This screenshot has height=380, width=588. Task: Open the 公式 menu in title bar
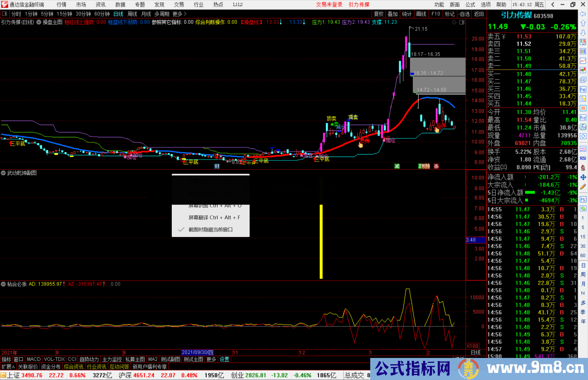coord(470,5)
